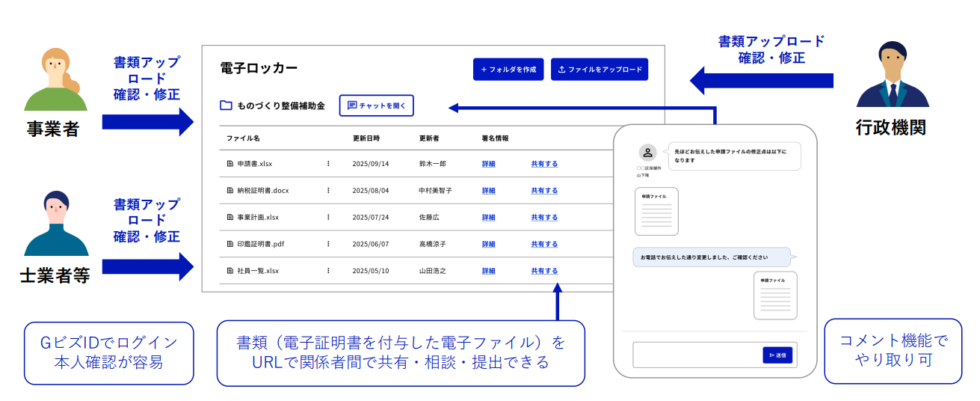Open 詳細 link for 事業計画.xlsx row
Screen dimensions: 980x401
(x=489, y=217)
